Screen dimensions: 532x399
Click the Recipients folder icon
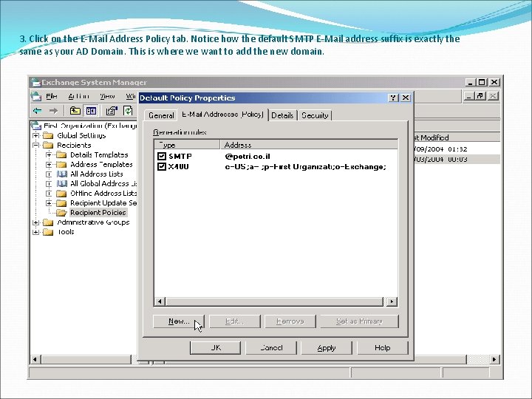point(48,146)
